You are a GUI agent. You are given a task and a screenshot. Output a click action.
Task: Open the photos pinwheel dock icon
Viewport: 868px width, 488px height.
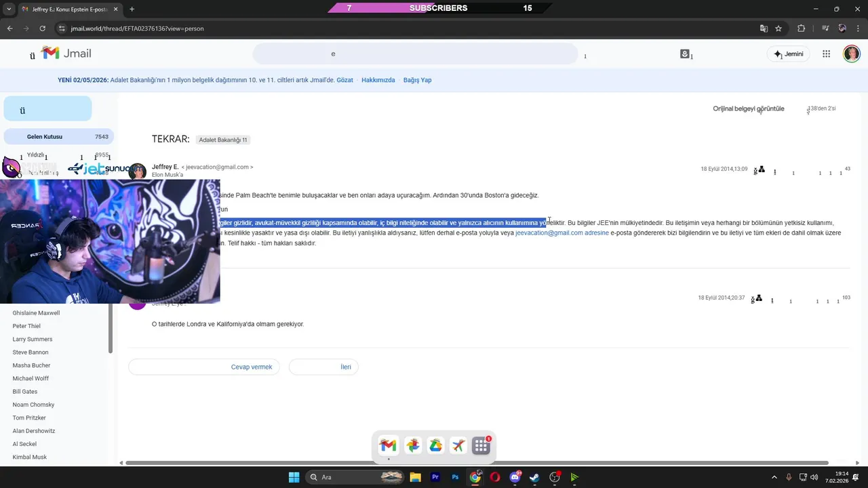point(412,445)
